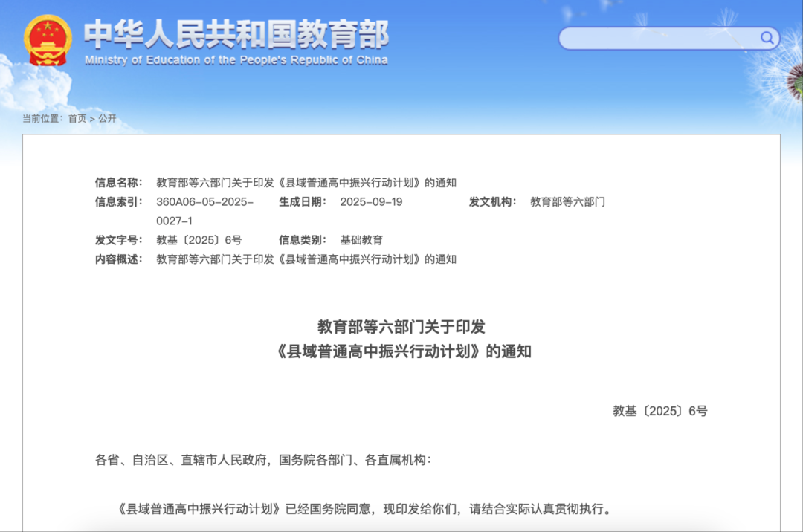Screen dimensions: 803x532
Task: Click the 当前位置 label
Action: (42, 119)
